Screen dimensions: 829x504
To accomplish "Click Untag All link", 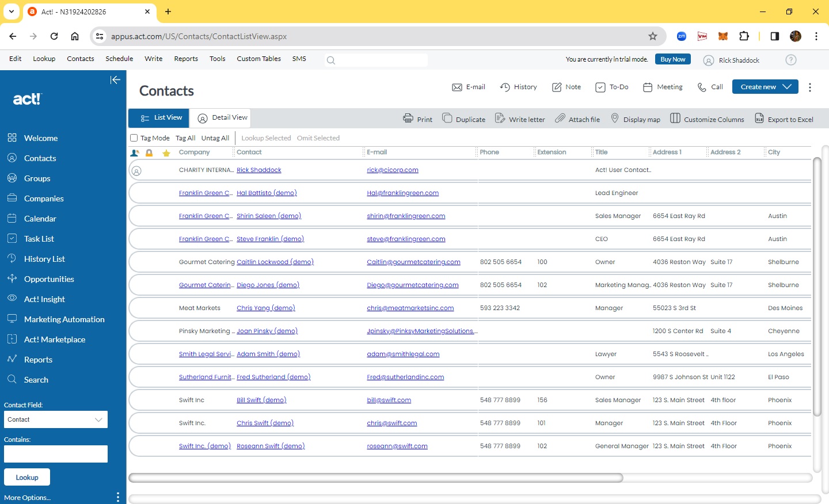I will (215, 138).
